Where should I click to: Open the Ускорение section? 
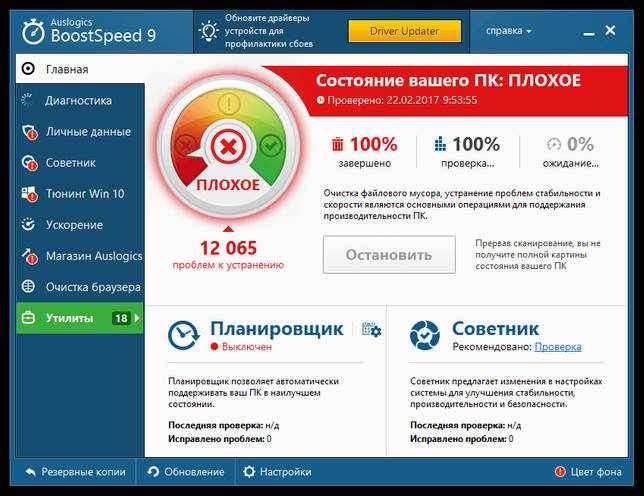80,225
